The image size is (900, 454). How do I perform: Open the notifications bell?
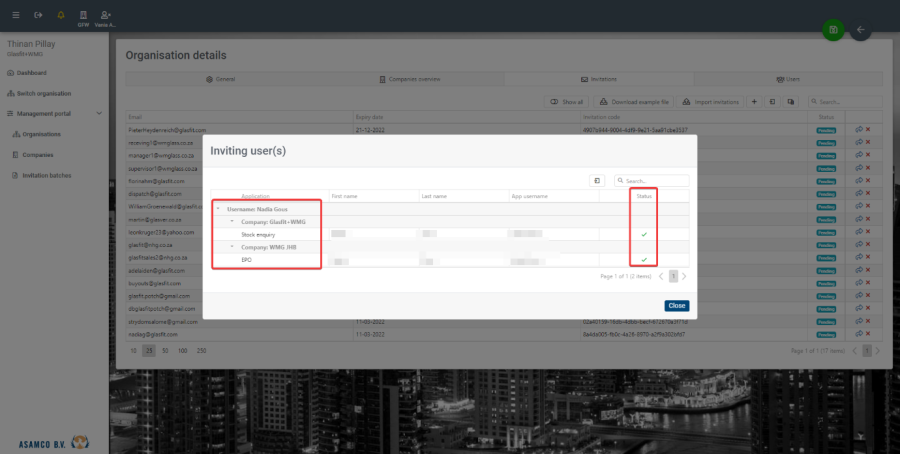(61, 15)
